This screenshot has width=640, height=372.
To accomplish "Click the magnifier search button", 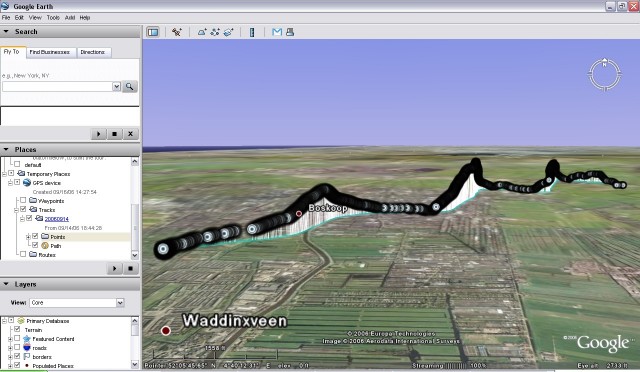I will point(129,87).
